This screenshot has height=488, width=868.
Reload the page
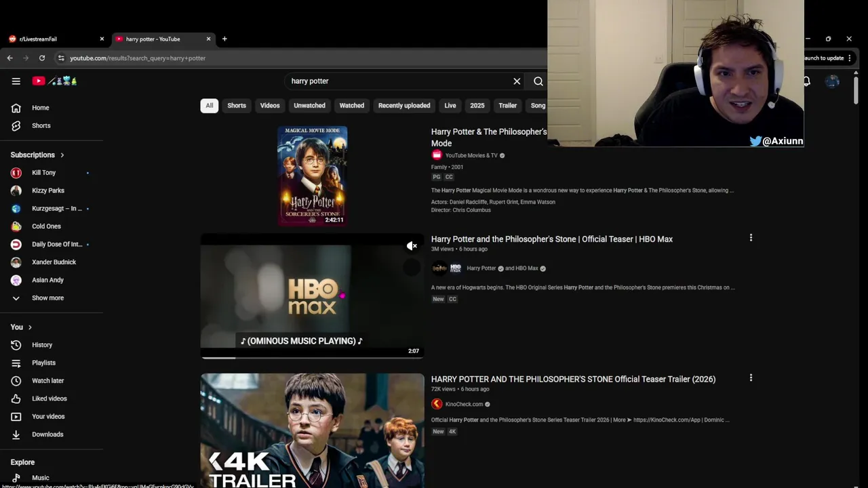pos(42,58)
